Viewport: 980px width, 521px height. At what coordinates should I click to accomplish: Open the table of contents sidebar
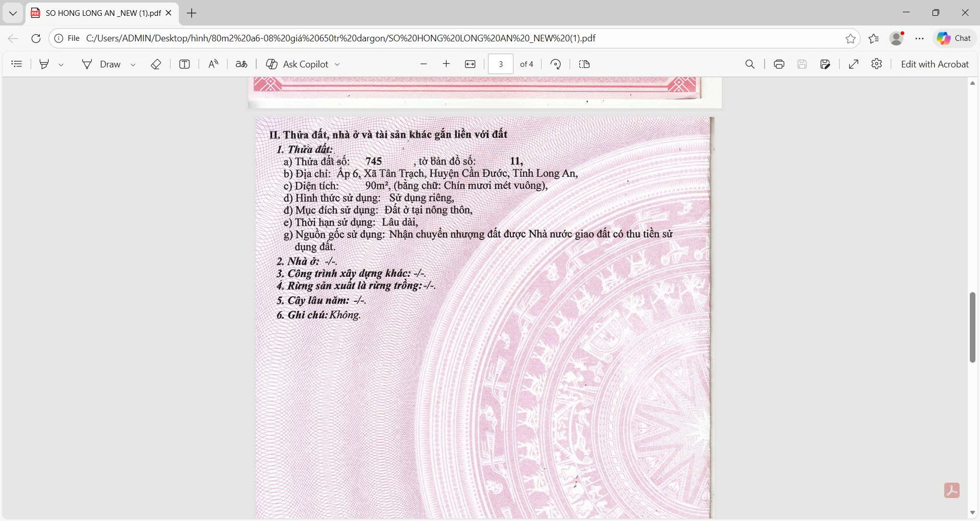pos(17,64)
